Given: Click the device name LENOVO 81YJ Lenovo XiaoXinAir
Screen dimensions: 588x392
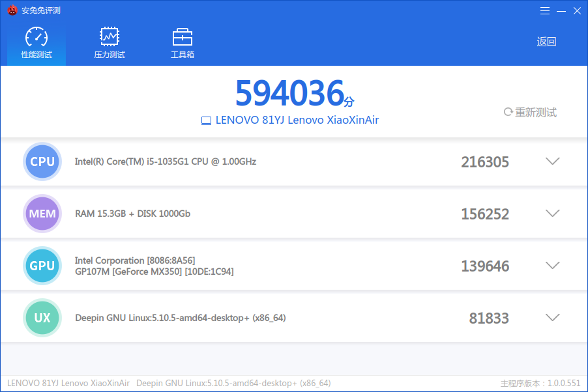Looking at the screenshot, I should coord(297,120).
